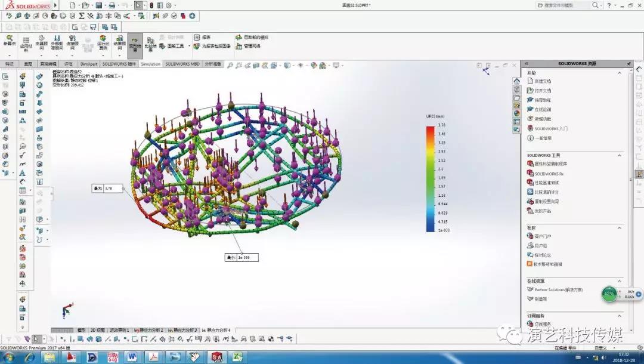Click the Run This Study icon
Screen dimensions: 644x364
[x=103, y=42]
